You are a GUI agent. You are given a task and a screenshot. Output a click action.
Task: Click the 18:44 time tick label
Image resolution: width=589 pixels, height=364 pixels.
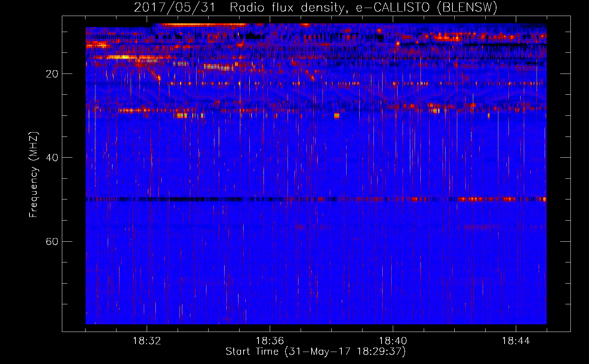point(516,341)
